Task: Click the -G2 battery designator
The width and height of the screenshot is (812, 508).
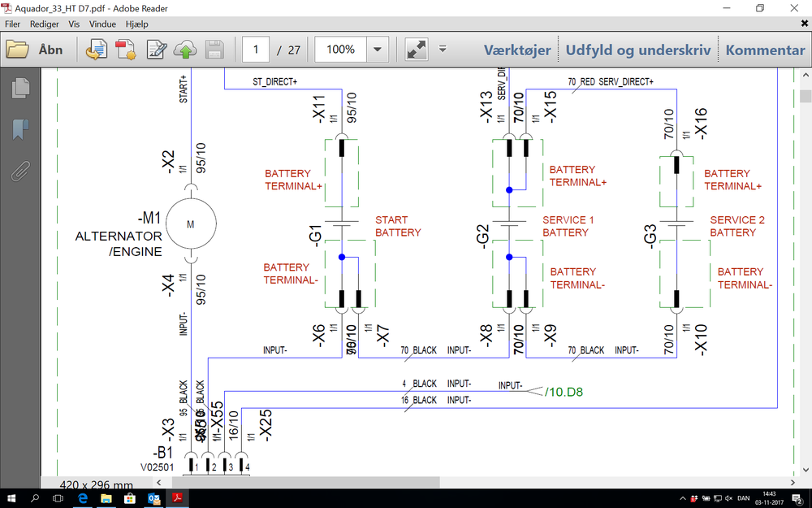Action: point(482,236)
